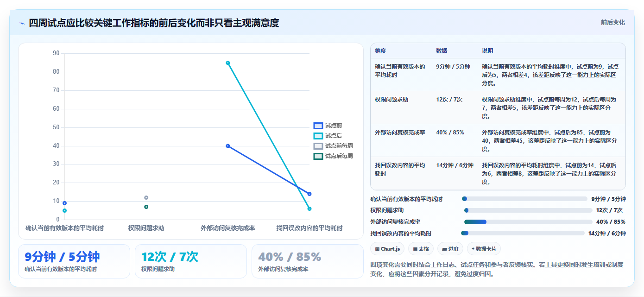Open the 9分钟 / 5分钟 data card
This screenshot has height=297, width=644.
pos(74,261)
